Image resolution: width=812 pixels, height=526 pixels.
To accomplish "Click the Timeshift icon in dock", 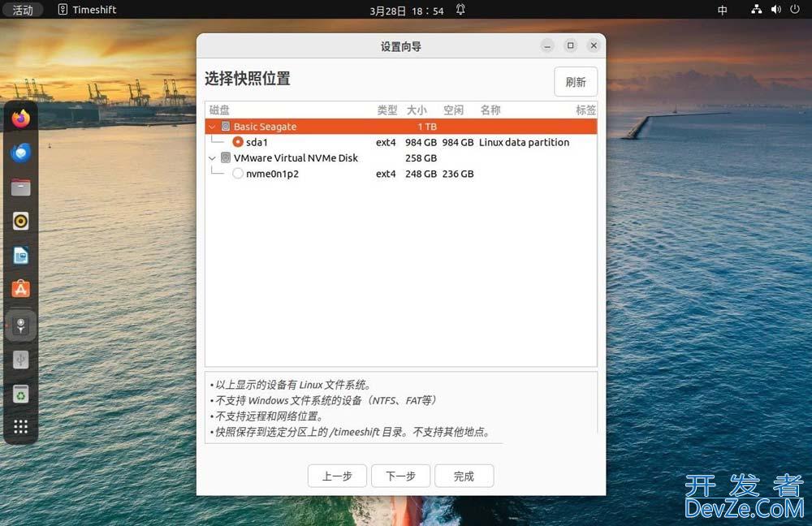I will (21, 326).
